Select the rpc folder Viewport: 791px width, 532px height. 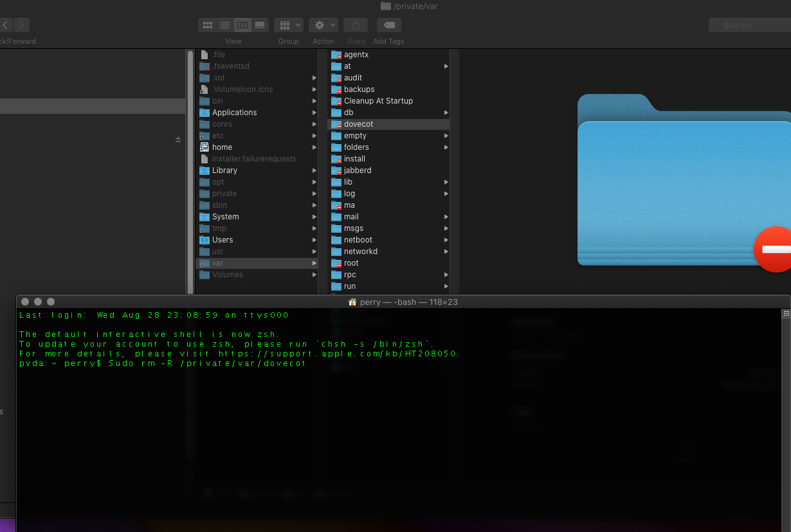click(388, 275)
